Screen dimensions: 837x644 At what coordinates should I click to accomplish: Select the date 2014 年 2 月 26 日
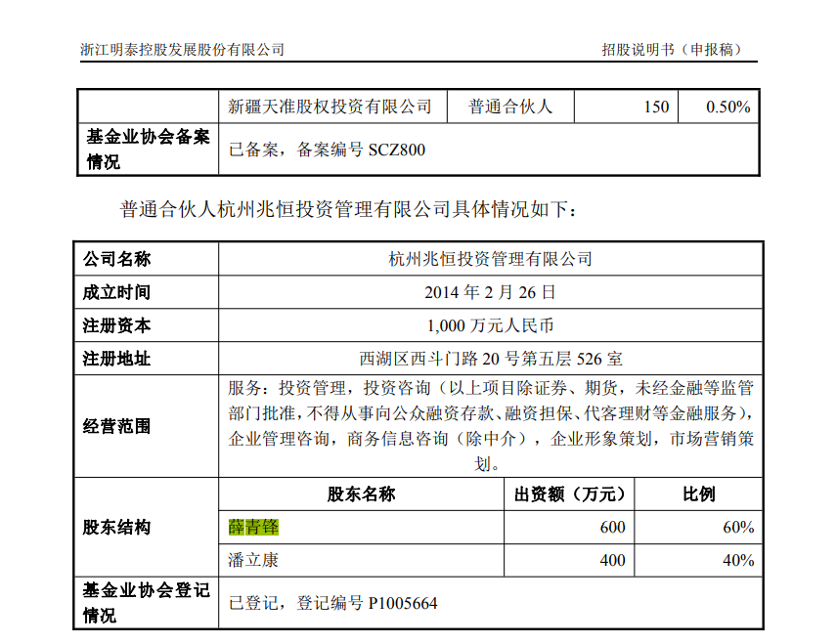point(490,292)
